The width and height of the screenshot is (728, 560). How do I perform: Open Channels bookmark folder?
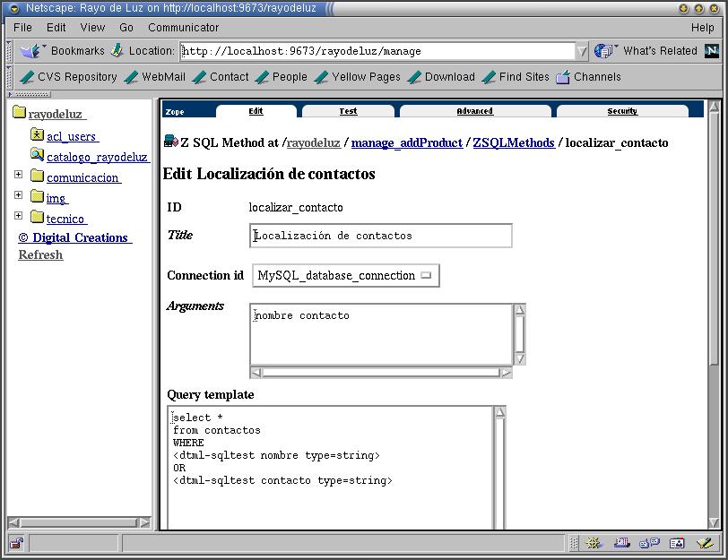(589, 77)
